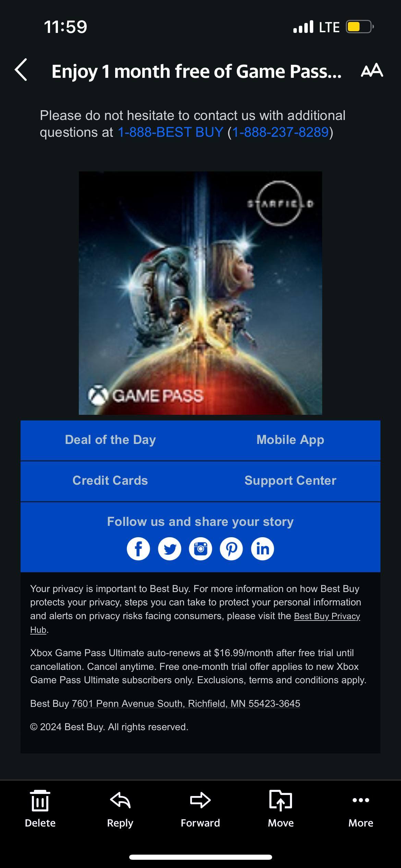The width and height of the screenshot is (401, 868).
Task: Move the email to another folder
Action: point(281,809)
